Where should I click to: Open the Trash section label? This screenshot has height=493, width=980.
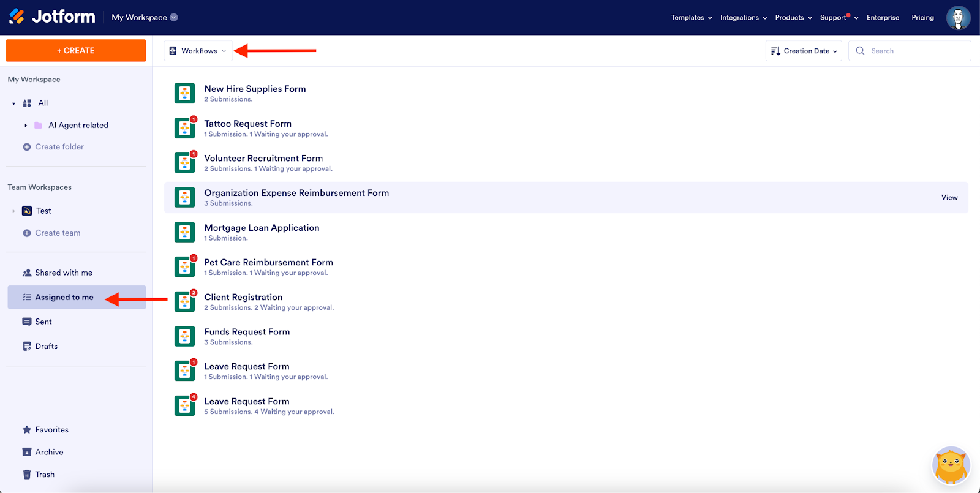coord(45,475)
